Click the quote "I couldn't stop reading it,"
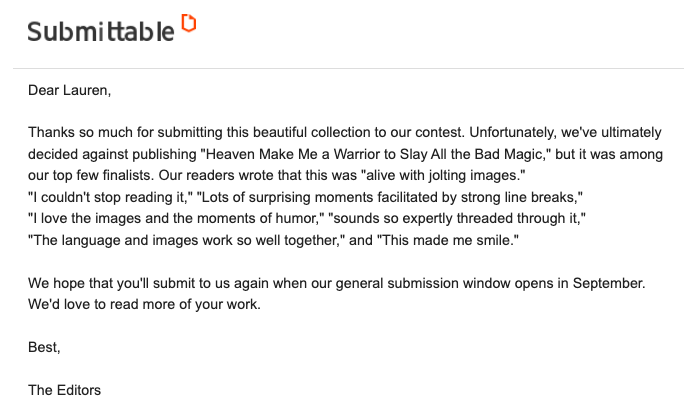Image resolution: width=689 pixels, height=406 pixels. pos(102,197)
